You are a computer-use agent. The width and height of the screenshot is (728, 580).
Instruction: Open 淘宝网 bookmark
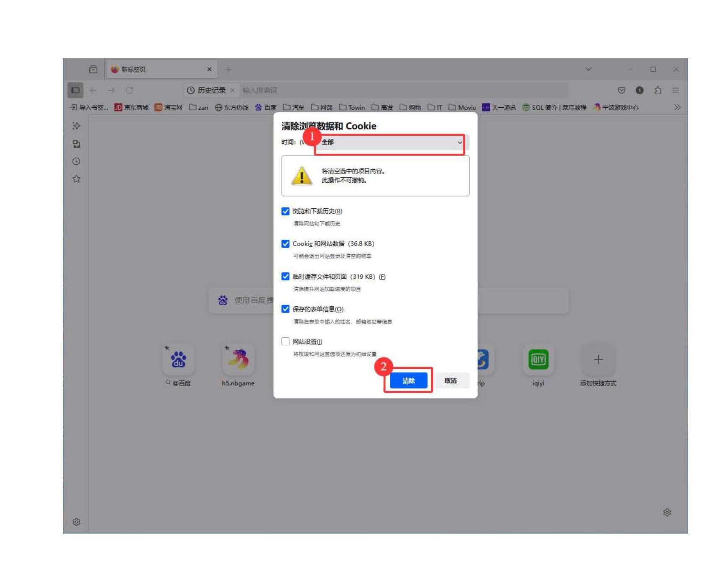click(x=169, y=107)
